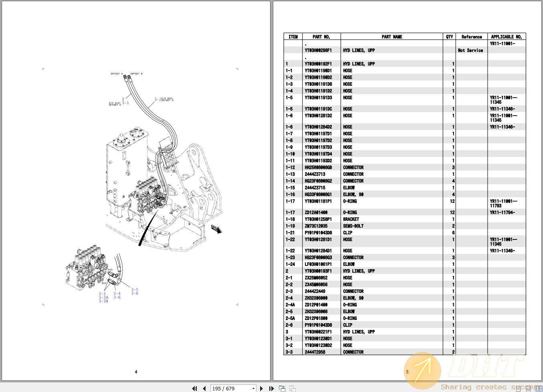Click the 3-1 callout in diagram
This screenshot has width=543, height=392.
(125, 103)
